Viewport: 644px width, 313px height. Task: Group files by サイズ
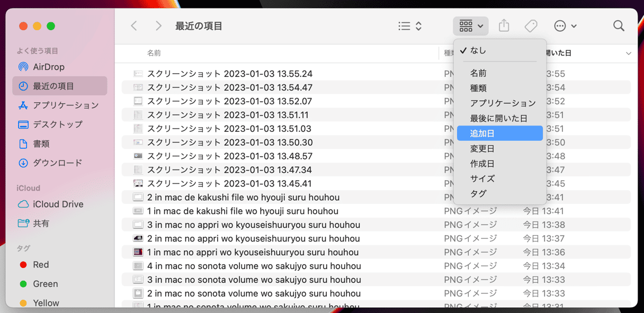tap(482, 178)
